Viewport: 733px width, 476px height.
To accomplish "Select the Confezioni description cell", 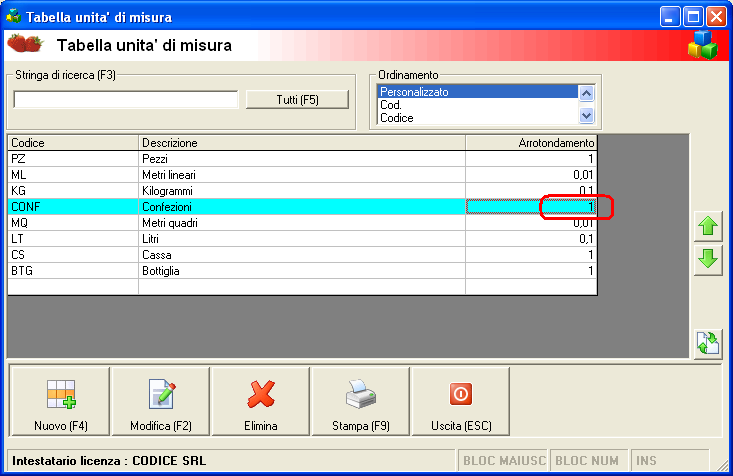I will click(x=302, y=207).
